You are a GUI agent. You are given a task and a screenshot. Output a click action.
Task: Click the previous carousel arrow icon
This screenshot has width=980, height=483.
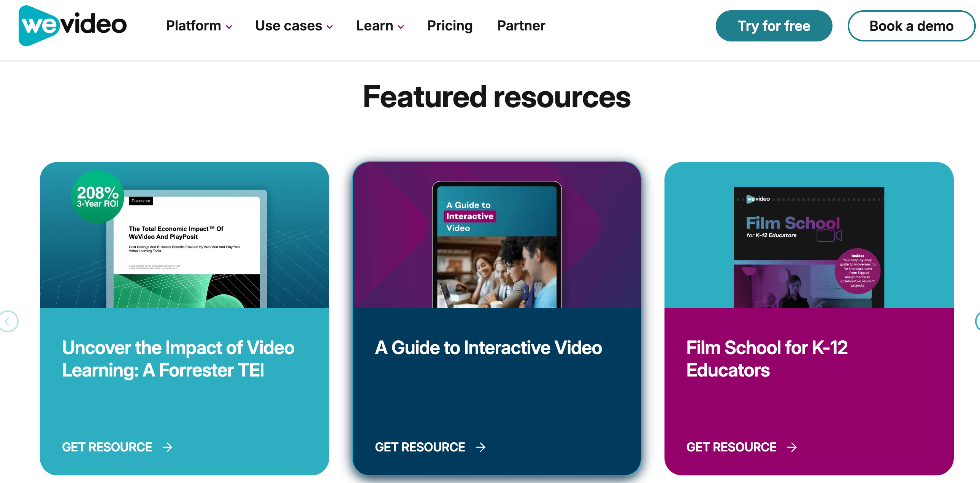click(x=8, y=321)
